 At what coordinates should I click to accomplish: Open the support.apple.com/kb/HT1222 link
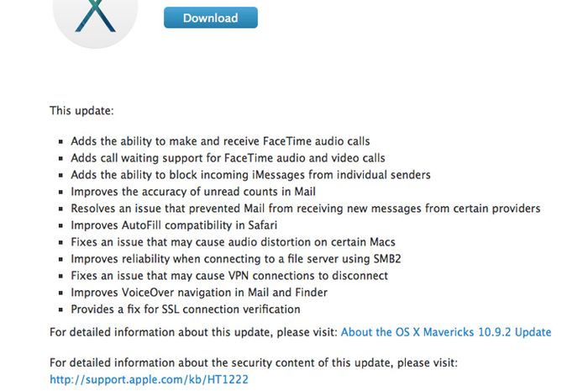[149, 379]
